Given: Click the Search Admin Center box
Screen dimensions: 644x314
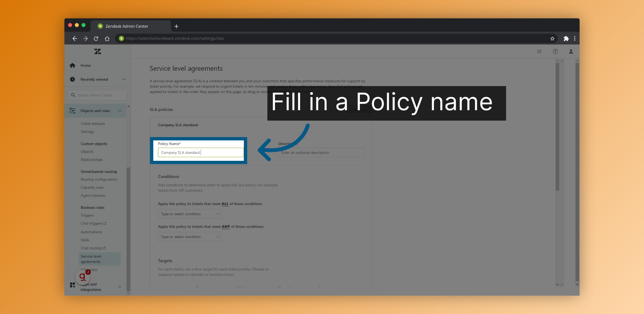Looking at the screenshot, I should [98, 95].
